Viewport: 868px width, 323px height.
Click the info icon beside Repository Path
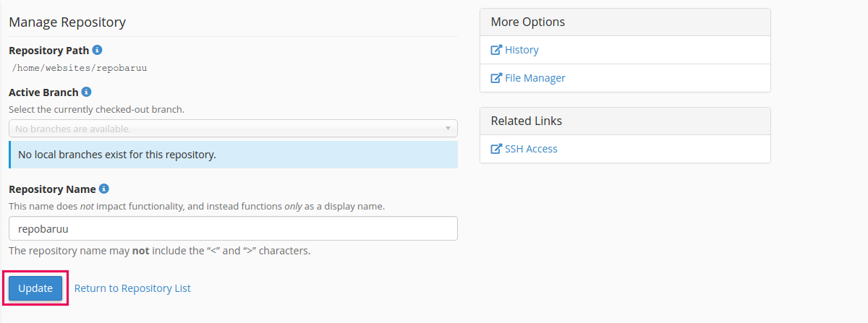pyautogui.click(x=98, y=51)
